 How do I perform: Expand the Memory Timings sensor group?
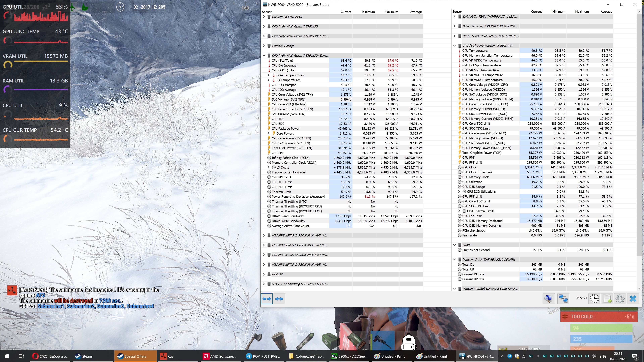pyautogui.click(x=264, y=46)
